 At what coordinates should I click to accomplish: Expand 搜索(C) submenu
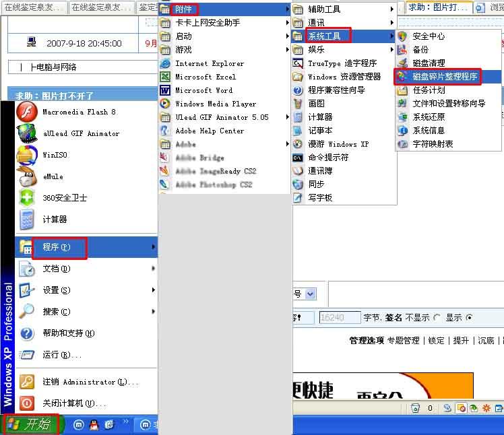point(86,312)
